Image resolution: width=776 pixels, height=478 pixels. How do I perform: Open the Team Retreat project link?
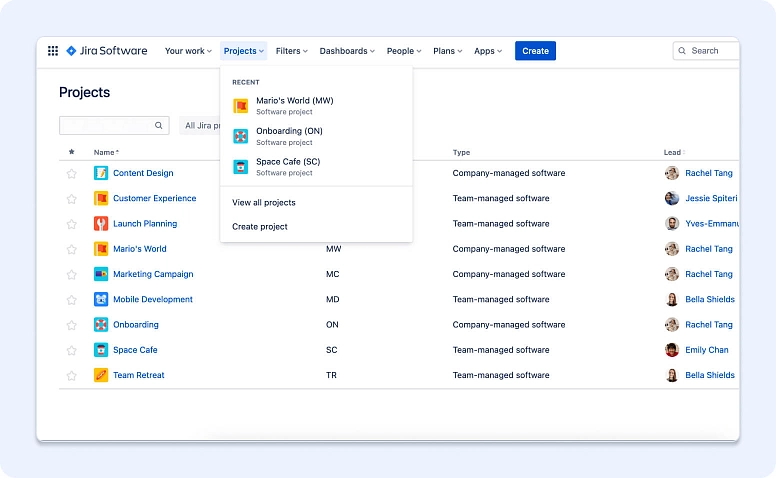[x=139, y=375]
